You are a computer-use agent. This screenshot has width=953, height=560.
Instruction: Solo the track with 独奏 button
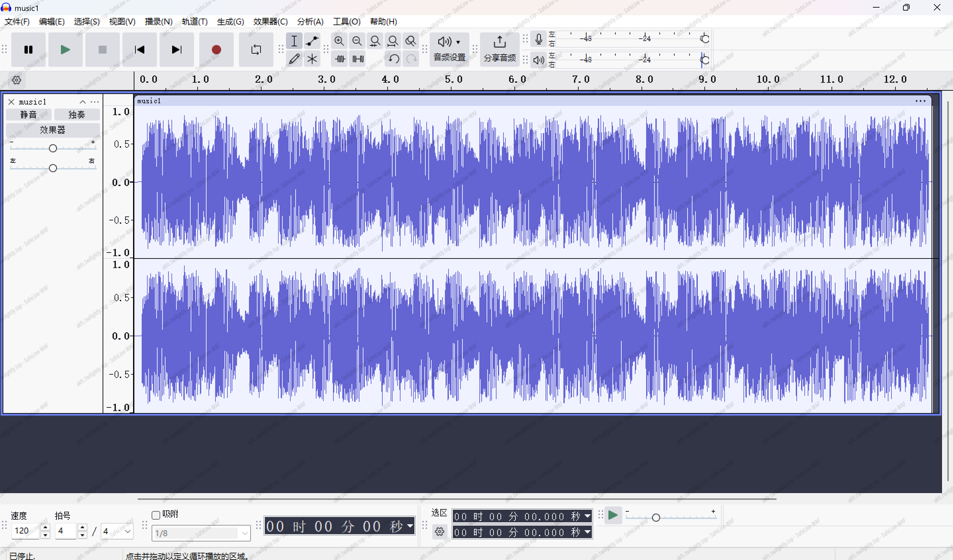pyautogui.click(x=77, y=115)
